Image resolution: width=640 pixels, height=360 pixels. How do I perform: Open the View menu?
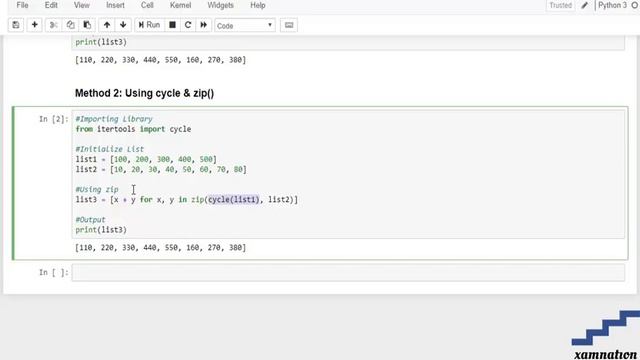click(82, 5)
